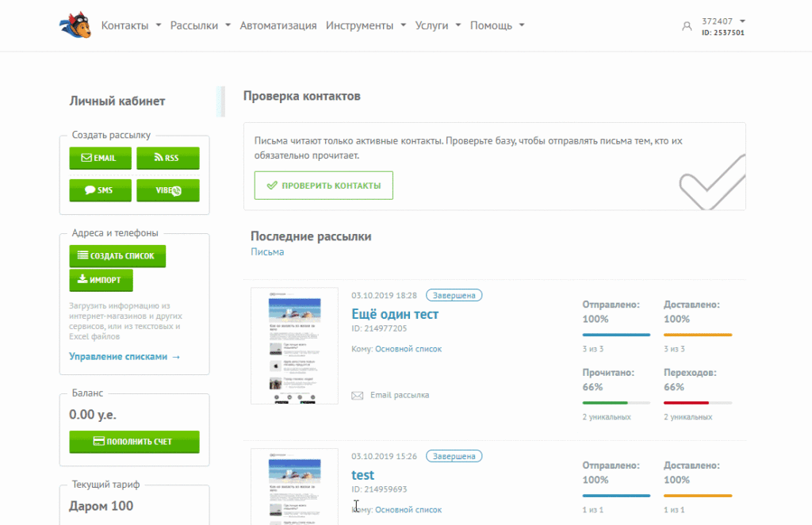This screenshot has height=525, width=812.
Task: Open thumbnail of Ещё один тест email
Action: (294, 346)
